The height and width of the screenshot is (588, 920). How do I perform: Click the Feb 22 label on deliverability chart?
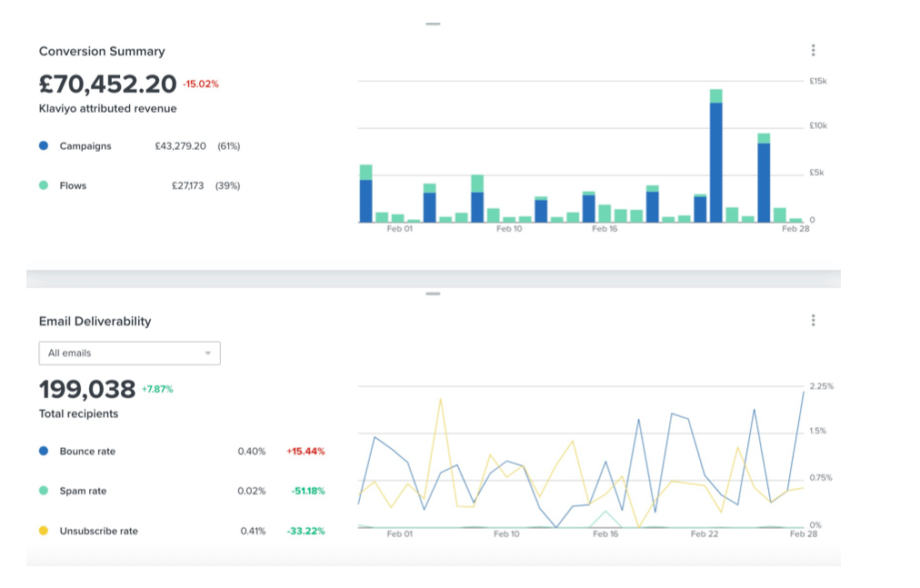pos(704,534)
